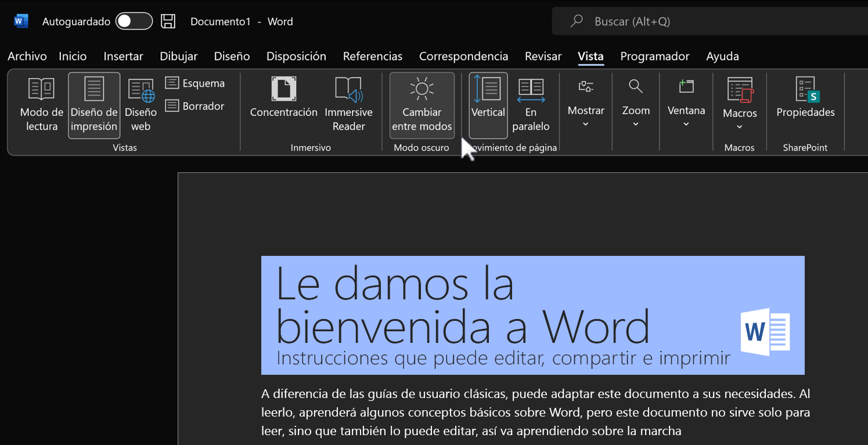Select the Vista tab
Image resolution: width=868 pixels, height=445 pixels.
(x=590, y=56)
